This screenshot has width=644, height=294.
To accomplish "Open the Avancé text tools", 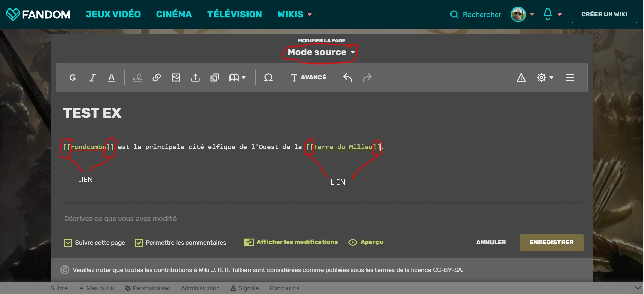I will tap(308, 78).
